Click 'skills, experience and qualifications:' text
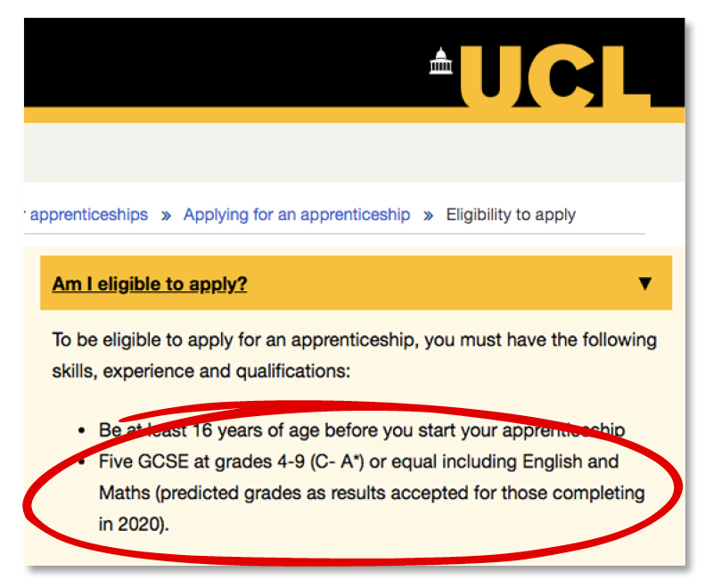Viewport: 713px width, 588px height. [x=201, y=372]
